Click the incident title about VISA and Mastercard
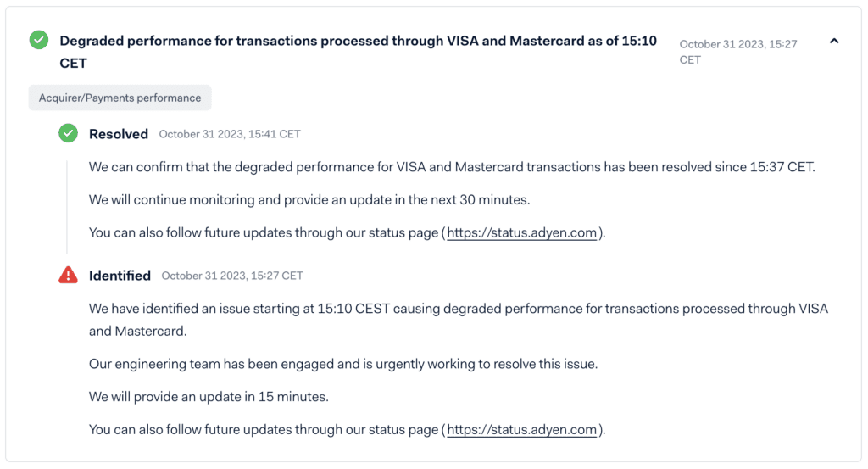The image size is (868, 469). tap(359, 52)
